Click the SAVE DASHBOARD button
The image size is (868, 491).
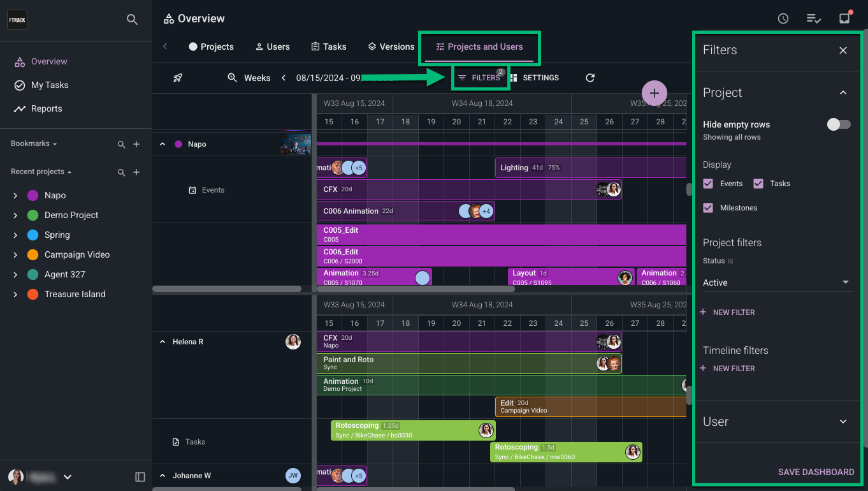click(x=816, y=472)
